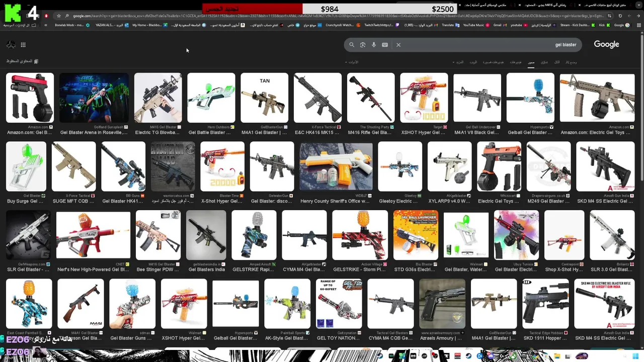Screen dimensions: 644x362
Task: Clear the search query with X icon
Action: 398,45
